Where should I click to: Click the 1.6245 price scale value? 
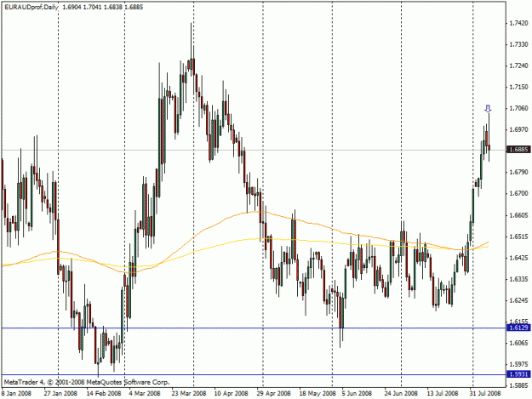pos(519,300)
